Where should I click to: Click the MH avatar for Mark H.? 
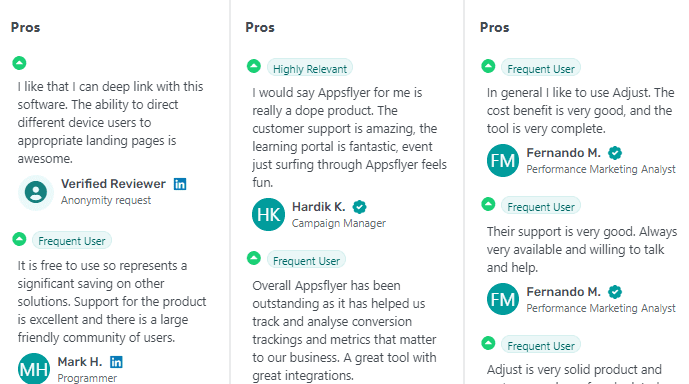[34, 369]
